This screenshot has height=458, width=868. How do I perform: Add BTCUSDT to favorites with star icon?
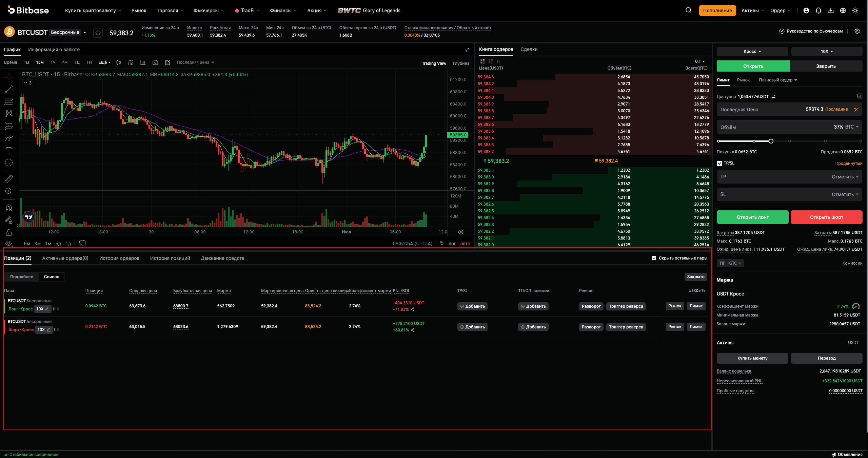[x=98, y=33]
